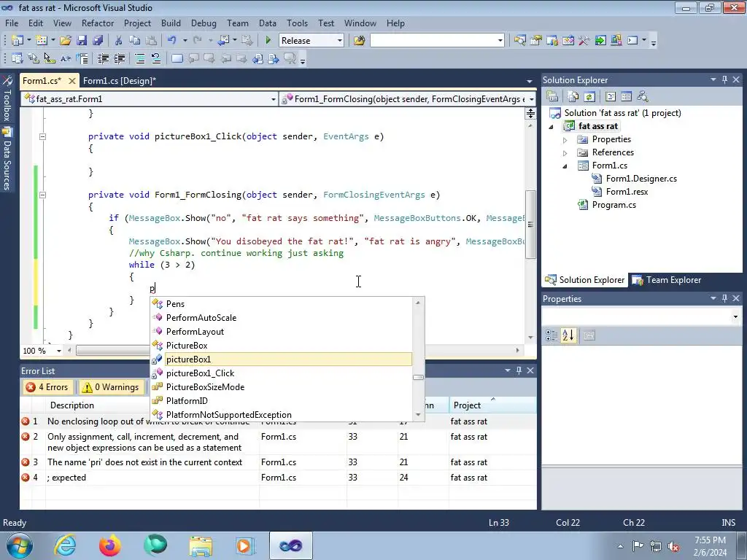Click Increase Line Indent icon
Screen dimensions: 747x560
point(119,58)
